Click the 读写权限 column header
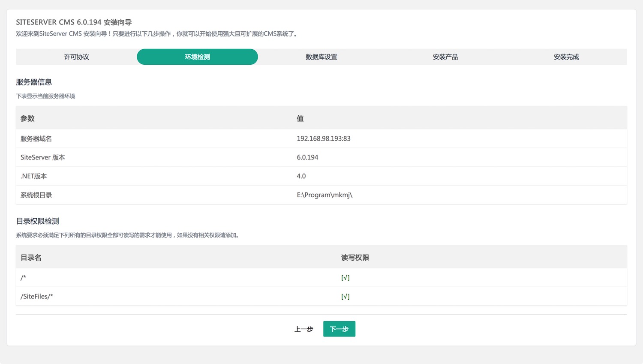 [355, 258]
